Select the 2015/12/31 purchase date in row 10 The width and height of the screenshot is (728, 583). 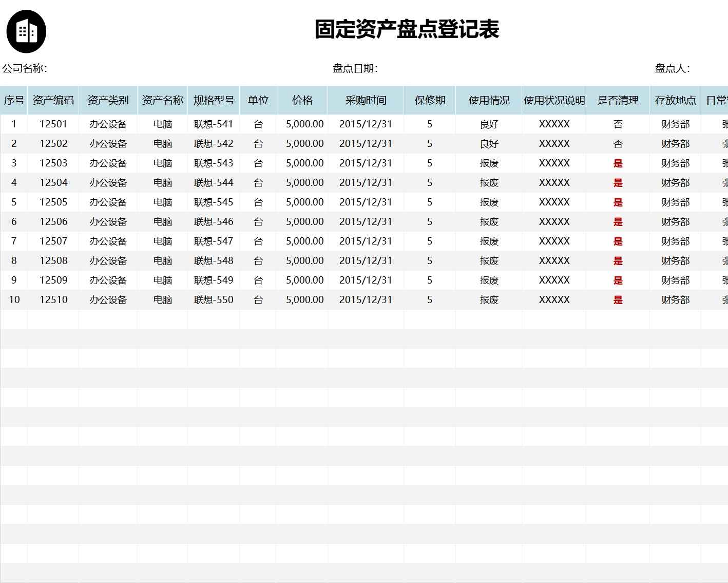point(365,299)
